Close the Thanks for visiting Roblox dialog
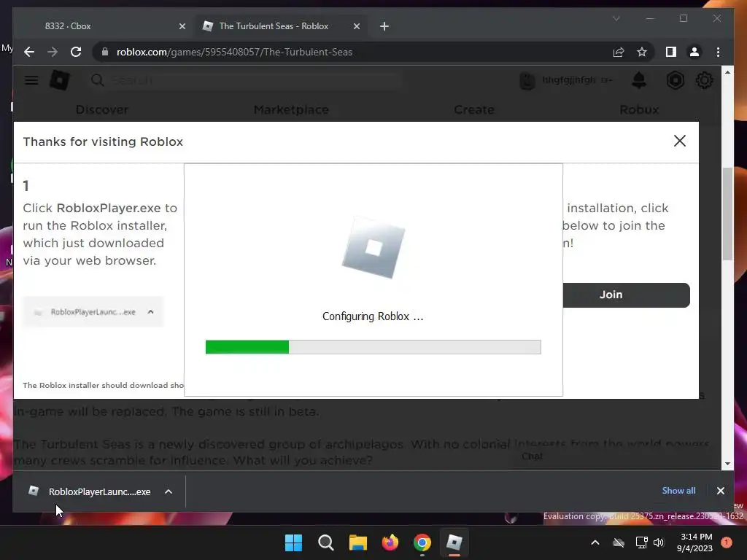747x560 pixels. coord(680,141)
